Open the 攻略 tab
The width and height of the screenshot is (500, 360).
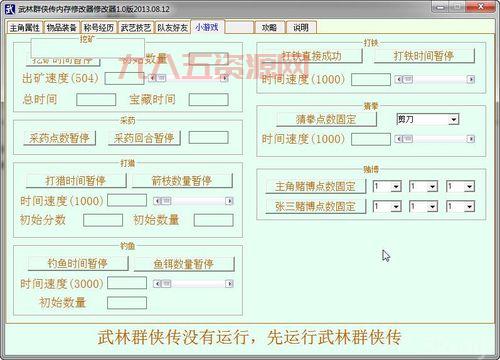click(x=269, y=28)
